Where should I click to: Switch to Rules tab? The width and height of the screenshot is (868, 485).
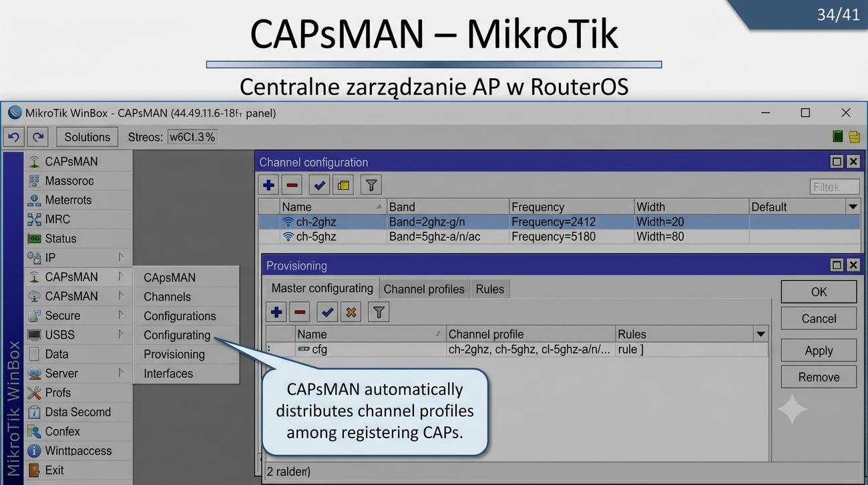[x=489, y=289]
